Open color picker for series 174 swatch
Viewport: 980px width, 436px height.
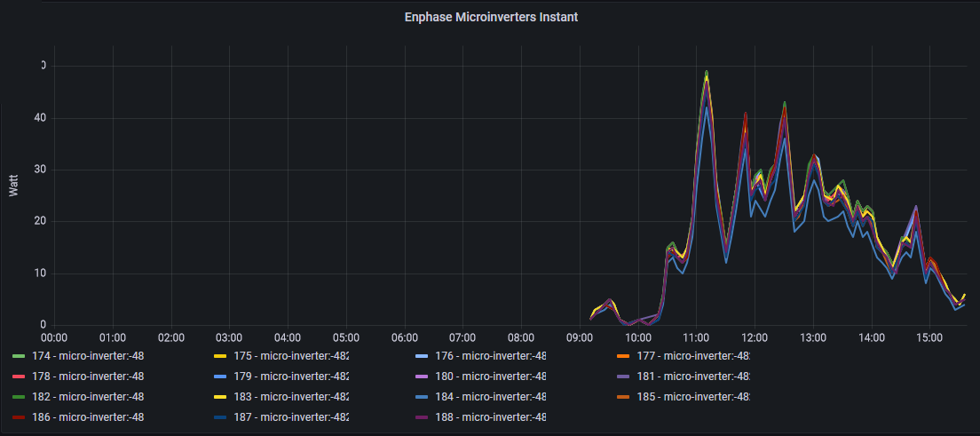point(19,357)
